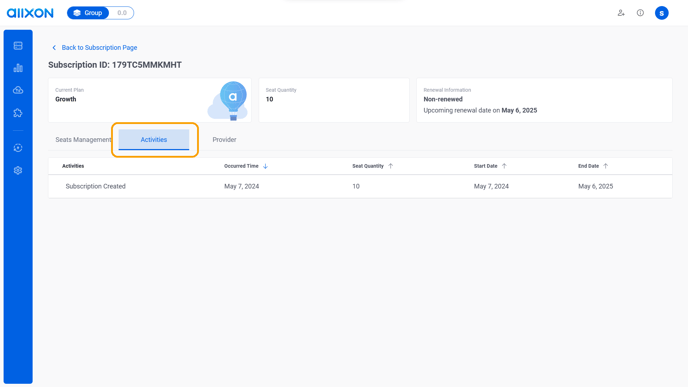The width and height of the screenshot is (688, 387).
Task: Select the Subscription Created activity row
Action: click(360, 186)
